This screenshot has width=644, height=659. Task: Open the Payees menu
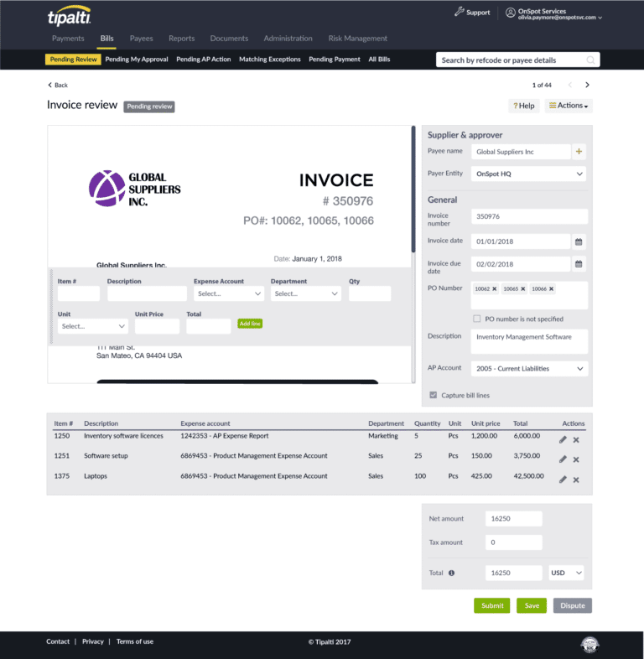coord(141,39)
